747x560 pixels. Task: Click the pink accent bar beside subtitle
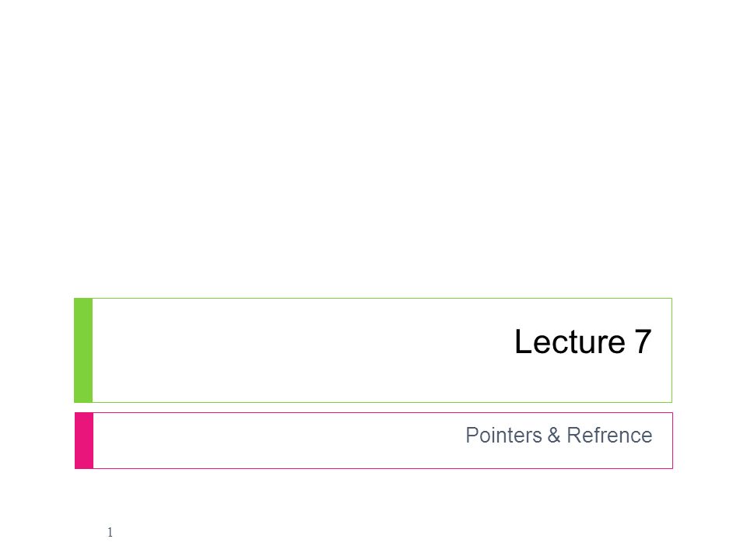[x=84, y=440]
